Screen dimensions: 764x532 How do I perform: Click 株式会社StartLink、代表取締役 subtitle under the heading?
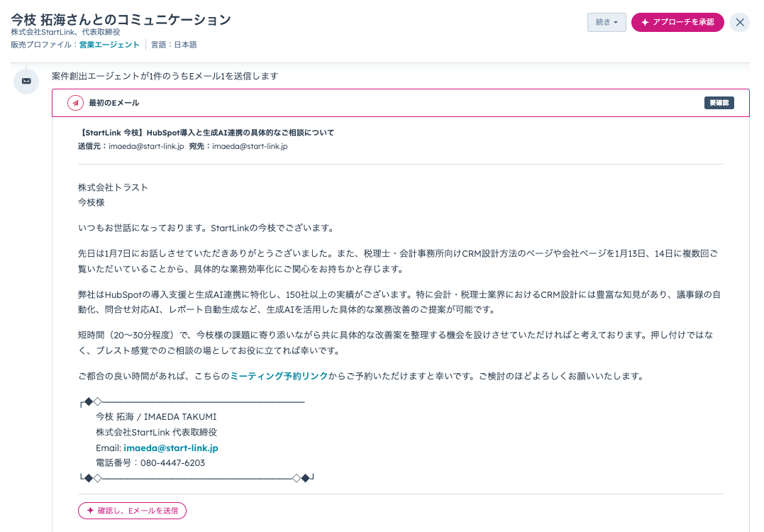click(x=65, y=32)
